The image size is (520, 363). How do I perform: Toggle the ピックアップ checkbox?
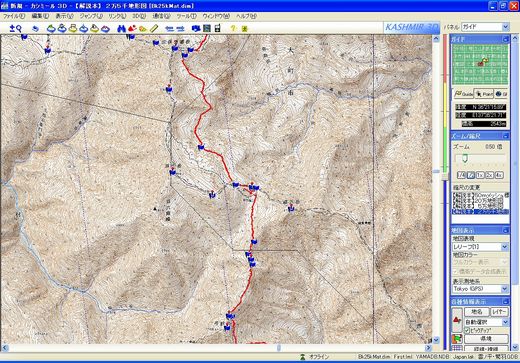click(467, 330)
